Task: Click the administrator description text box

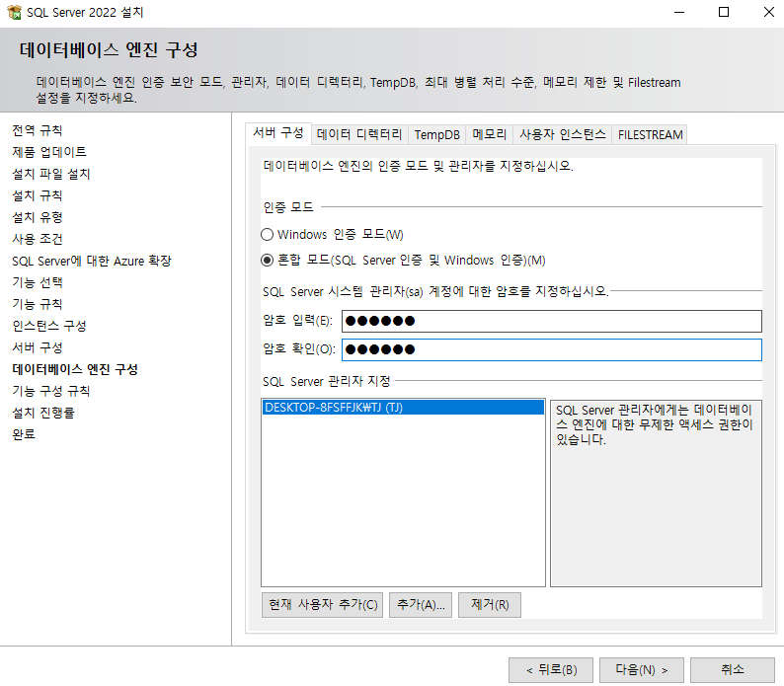Action: click(656, 494)
